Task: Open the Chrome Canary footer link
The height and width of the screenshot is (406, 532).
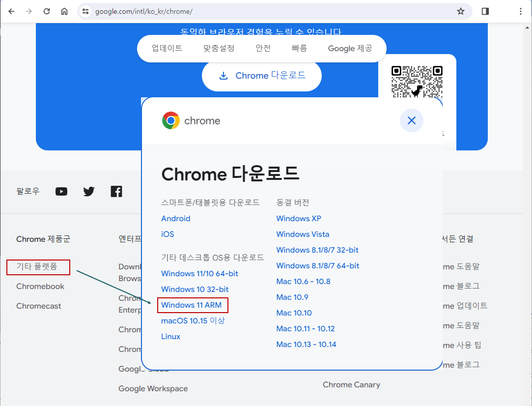Action: point(351,384)
